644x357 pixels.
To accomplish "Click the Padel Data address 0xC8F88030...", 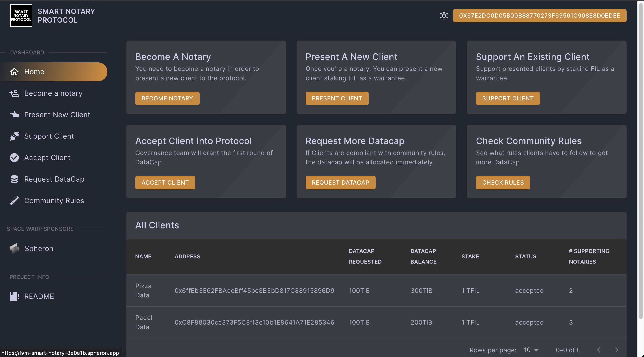I will pyautogui.click(x=254, y=322).
